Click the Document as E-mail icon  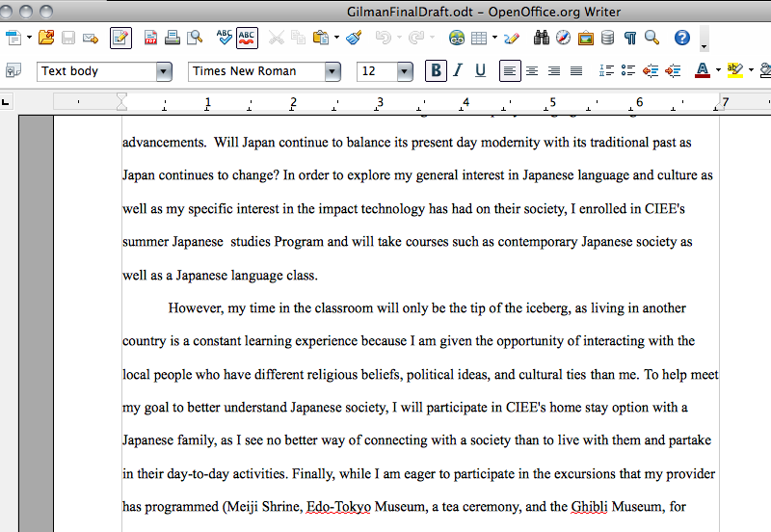point(91,38)
